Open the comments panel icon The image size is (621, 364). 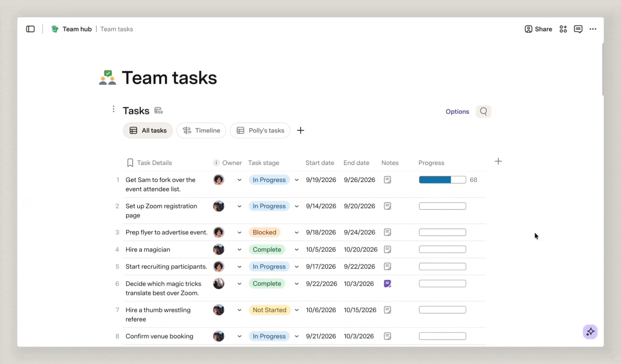578,29
